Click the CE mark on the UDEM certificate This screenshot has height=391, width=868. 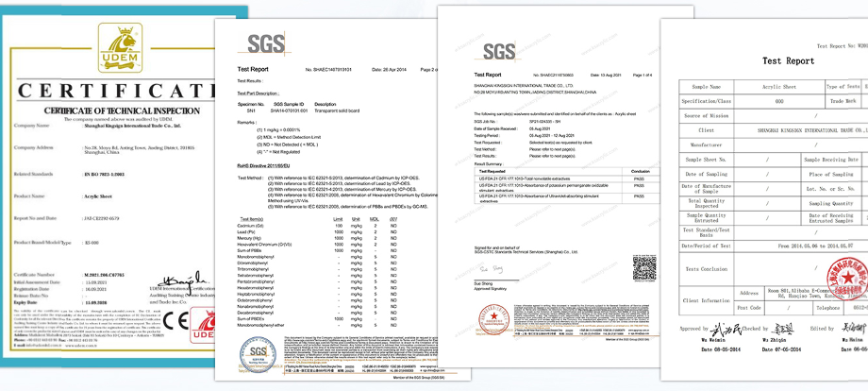(x=175, y=321)
